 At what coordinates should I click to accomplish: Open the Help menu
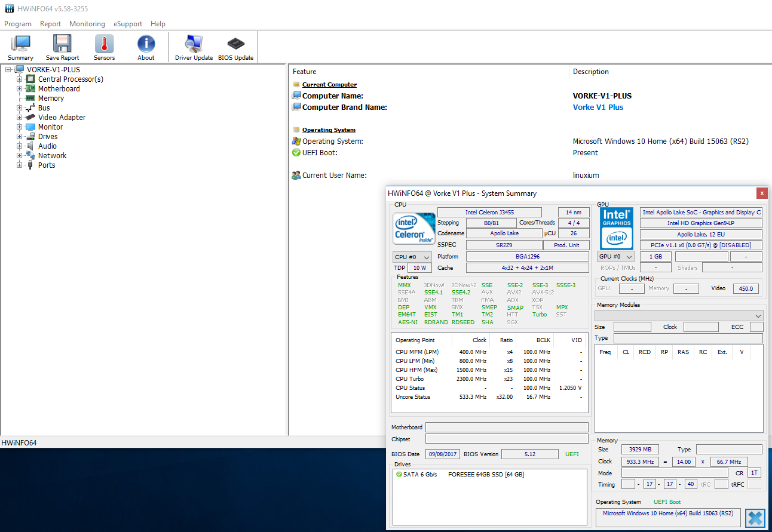[158, 24]
